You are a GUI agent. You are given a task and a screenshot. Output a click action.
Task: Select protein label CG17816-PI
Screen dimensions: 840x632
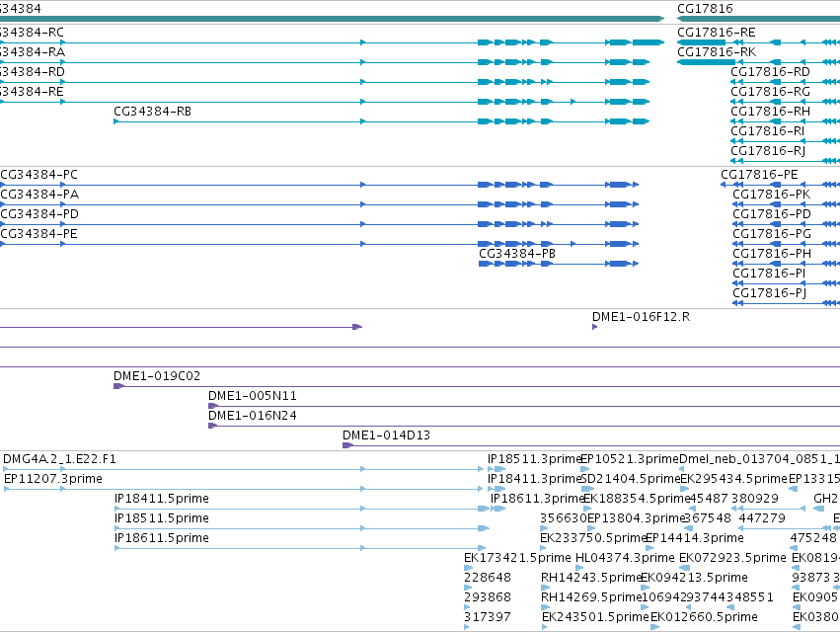(769, 274)
